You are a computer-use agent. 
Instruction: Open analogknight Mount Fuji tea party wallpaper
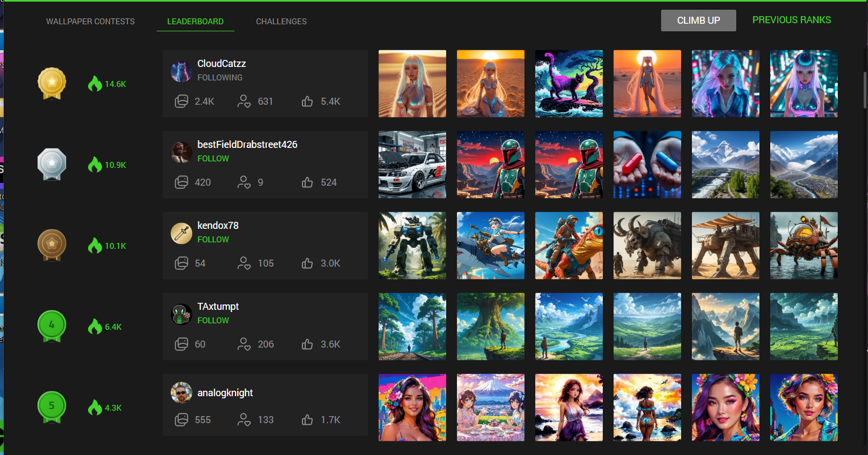click(490, 408)
